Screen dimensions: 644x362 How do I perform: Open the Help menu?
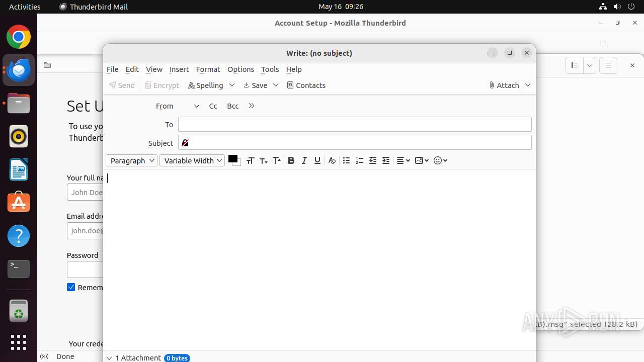click(294, 69)
